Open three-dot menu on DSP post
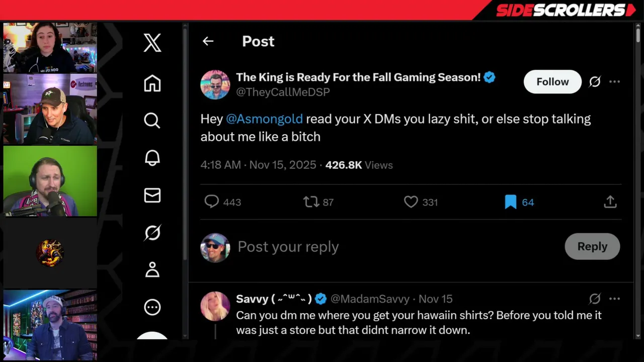This screenshot has height=362, width=644. 614,81
